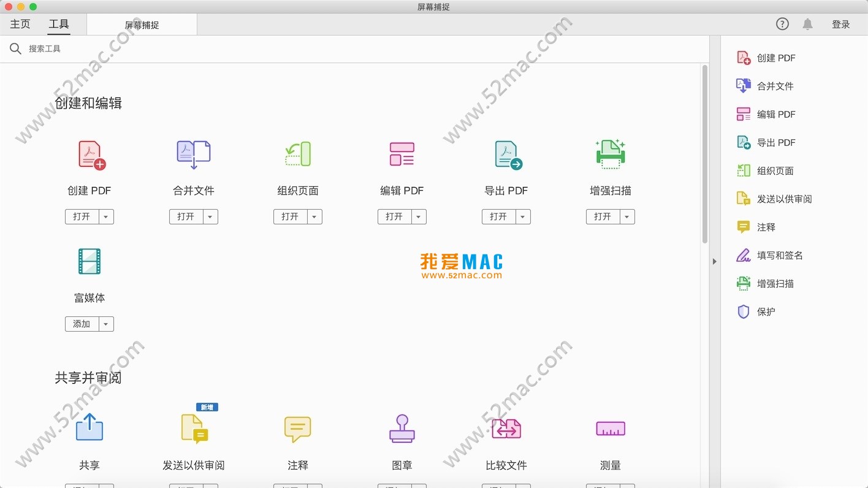Click 打开 button under 编辑 PDF

[x=395, y=216]
